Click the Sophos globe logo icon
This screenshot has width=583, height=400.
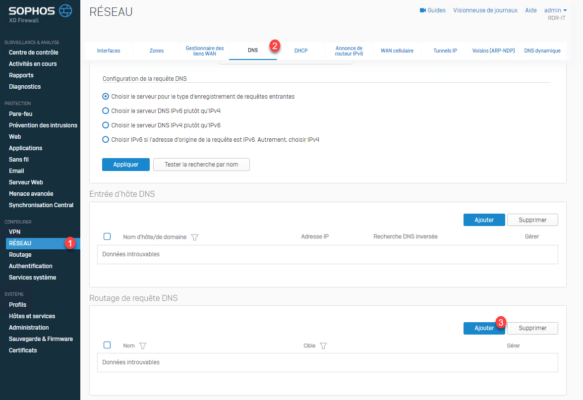click(x=66, y=11)
